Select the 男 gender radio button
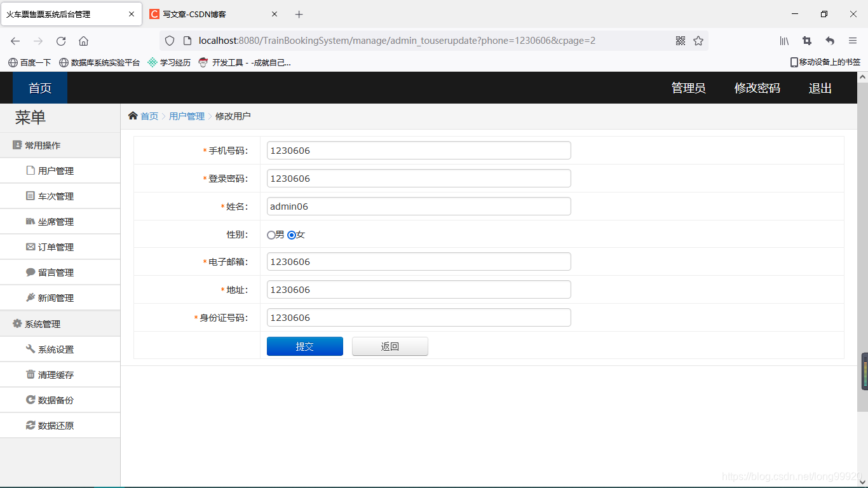This screenshot has height=488, width=868. click(x=271, y=235)
